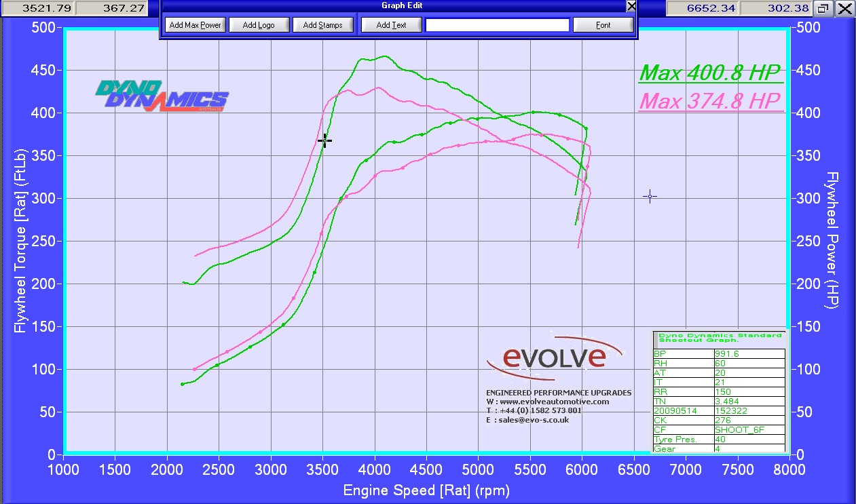This screenshot has width=856, height=504.
Task: Select the green Max 400.8 HP label
Action: click(x=711, y=73)
